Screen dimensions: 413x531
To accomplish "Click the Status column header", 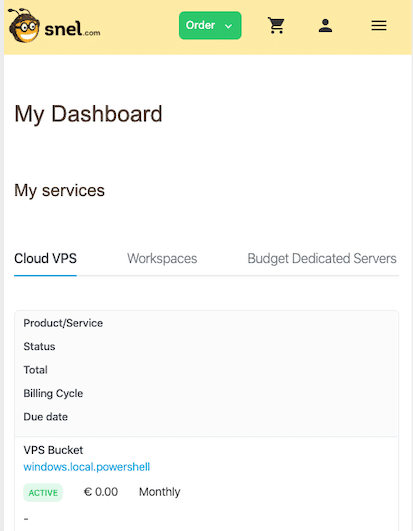I will tap(39, 346).
